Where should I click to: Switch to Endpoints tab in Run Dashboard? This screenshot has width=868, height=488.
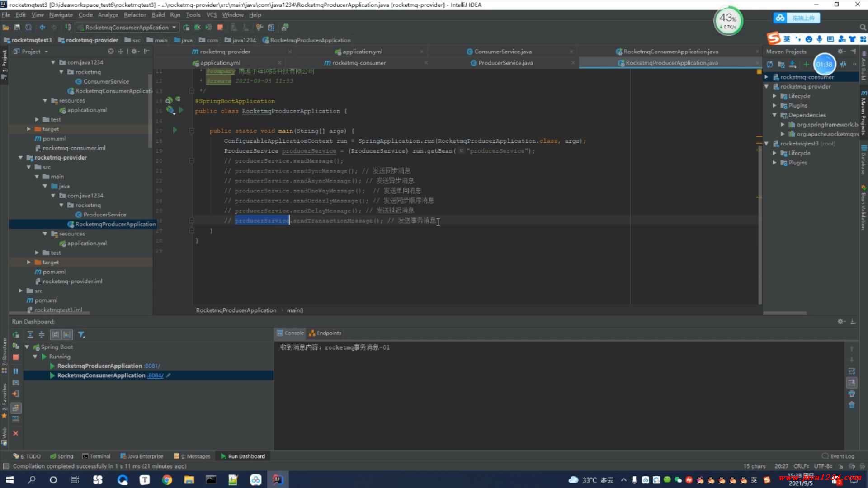[325, 333]
